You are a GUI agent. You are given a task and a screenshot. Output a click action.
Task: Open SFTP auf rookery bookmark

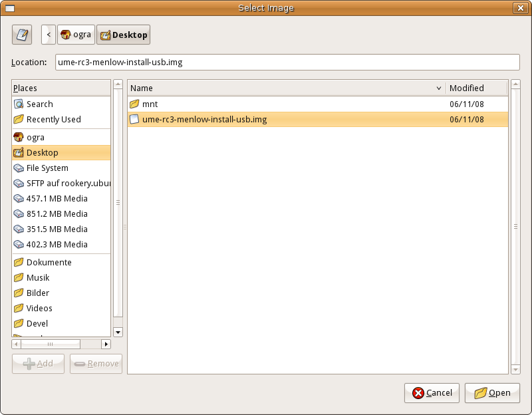click(66, 184)
